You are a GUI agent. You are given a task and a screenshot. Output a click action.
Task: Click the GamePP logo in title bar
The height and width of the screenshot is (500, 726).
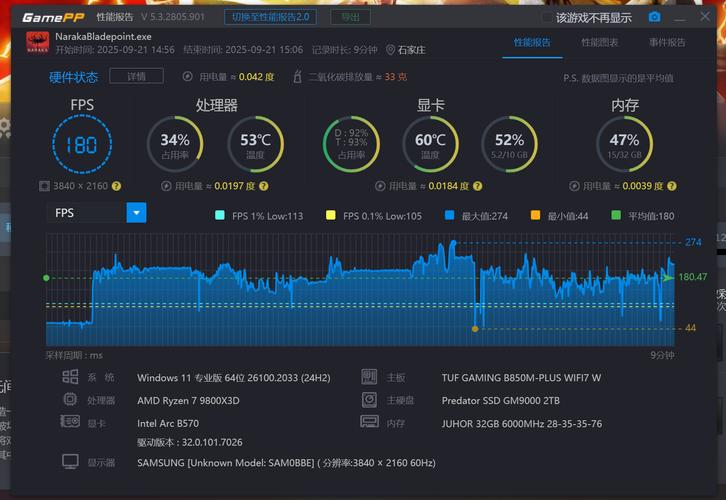click(53, 18)
